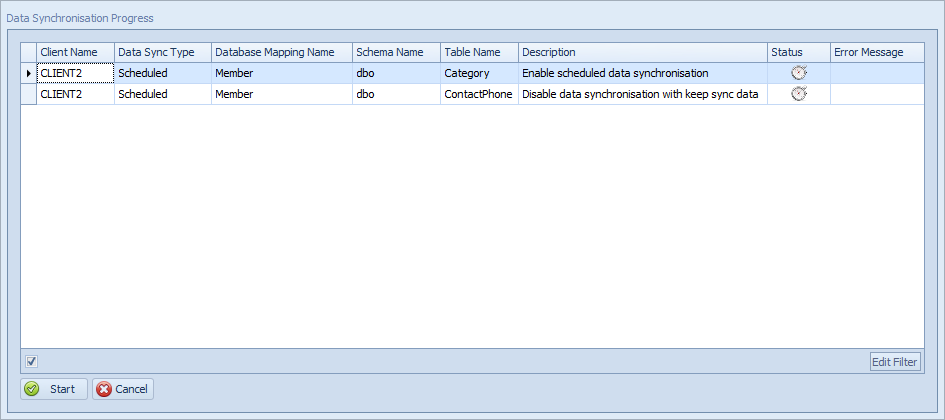Viewport: 945px width, 420px height.
Task: Click the stopwatch status icon for ContactPhone row
Action: point(799,94)
